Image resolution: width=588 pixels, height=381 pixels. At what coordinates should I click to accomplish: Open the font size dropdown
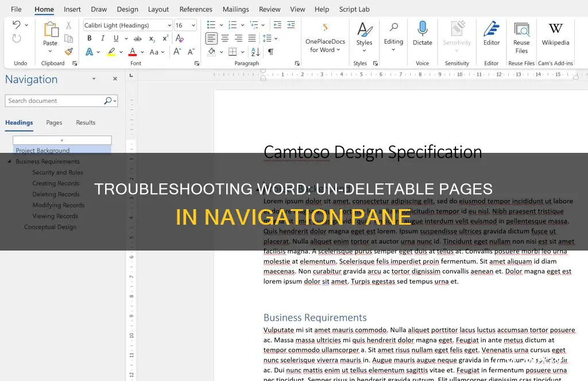click(x=194, y=25)
